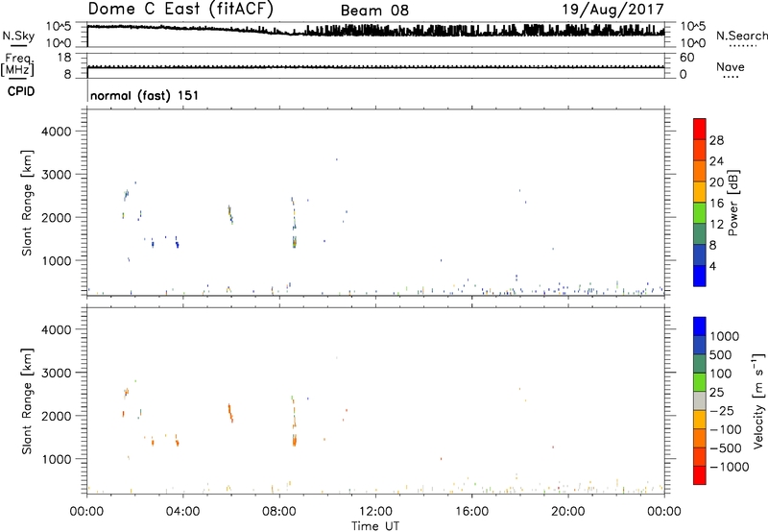Click the "-1000" velocity color bar label
Viewport: 768px width, 532px height.
(729, 467)
